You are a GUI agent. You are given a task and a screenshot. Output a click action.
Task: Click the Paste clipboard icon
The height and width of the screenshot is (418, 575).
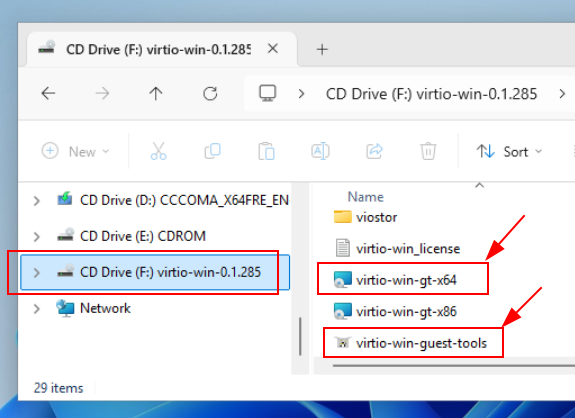point(266,151)
